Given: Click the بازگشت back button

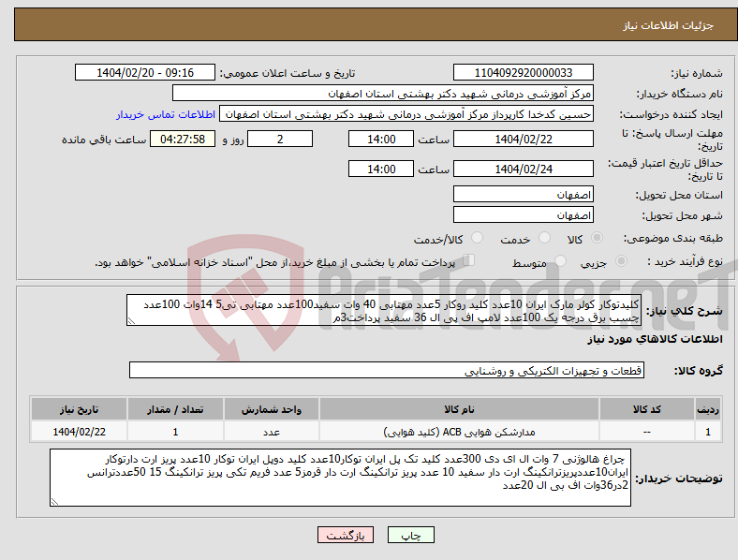Looking at the screenshot, I should click(346, 535).
